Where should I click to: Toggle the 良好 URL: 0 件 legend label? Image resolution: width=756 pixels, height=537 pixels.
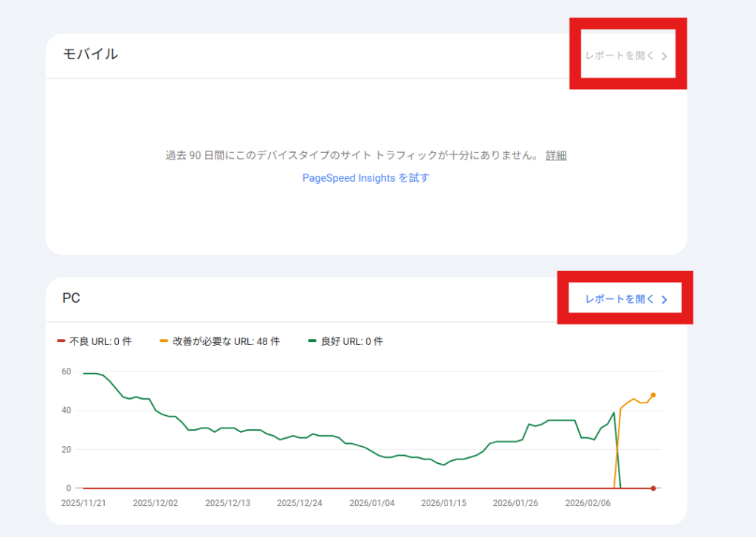click(351, 341)
